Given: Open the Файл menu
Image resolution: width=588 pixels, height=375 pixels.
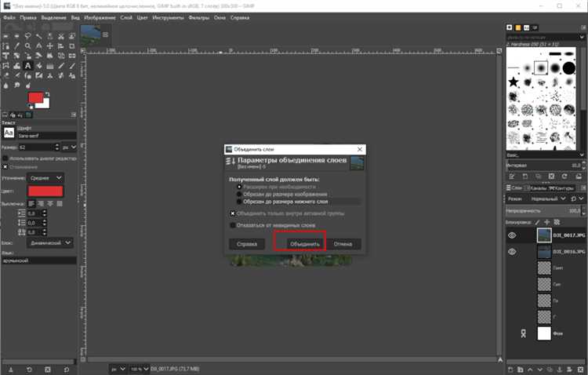Looking at the screenshot, I should (9, 17).
